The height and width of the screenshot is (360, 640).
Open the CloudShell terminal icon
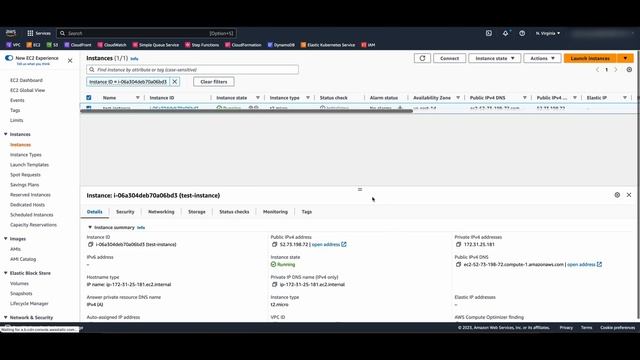[489, 33]
